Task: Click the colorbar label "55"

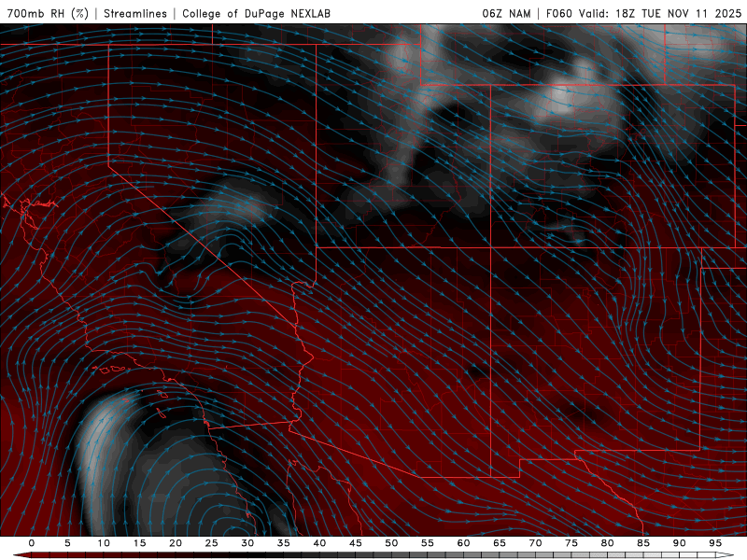Action: coord(427,543)
